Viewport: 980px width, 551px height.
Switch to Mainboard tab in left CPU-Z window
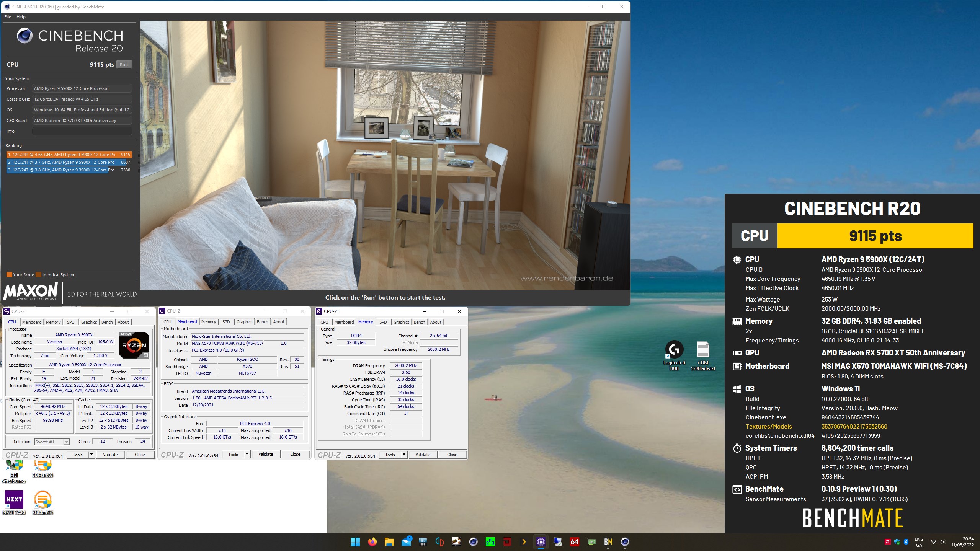tap(32, 322)
